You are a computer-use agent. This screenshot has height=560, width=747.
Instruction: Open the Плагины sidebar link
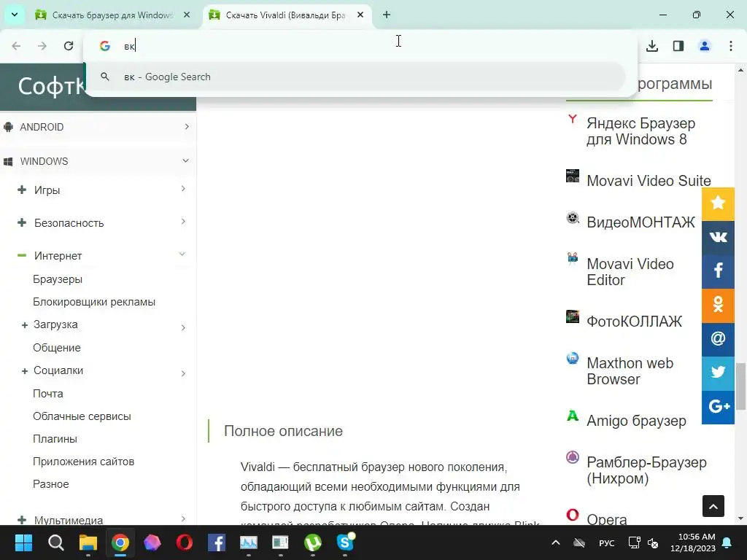point(55,438)
